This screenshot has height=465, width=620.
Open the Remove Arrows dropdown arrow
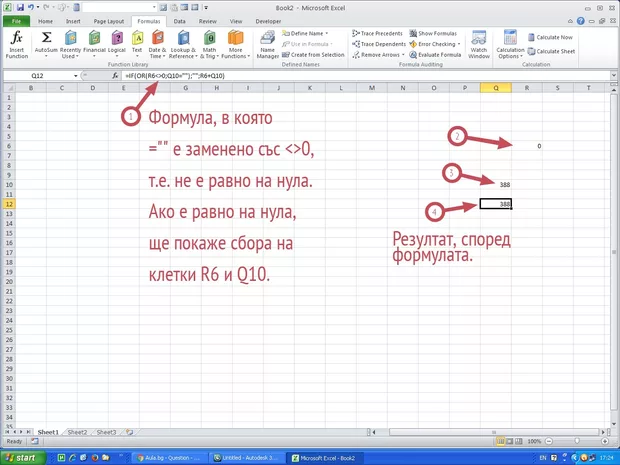[403, 55]
